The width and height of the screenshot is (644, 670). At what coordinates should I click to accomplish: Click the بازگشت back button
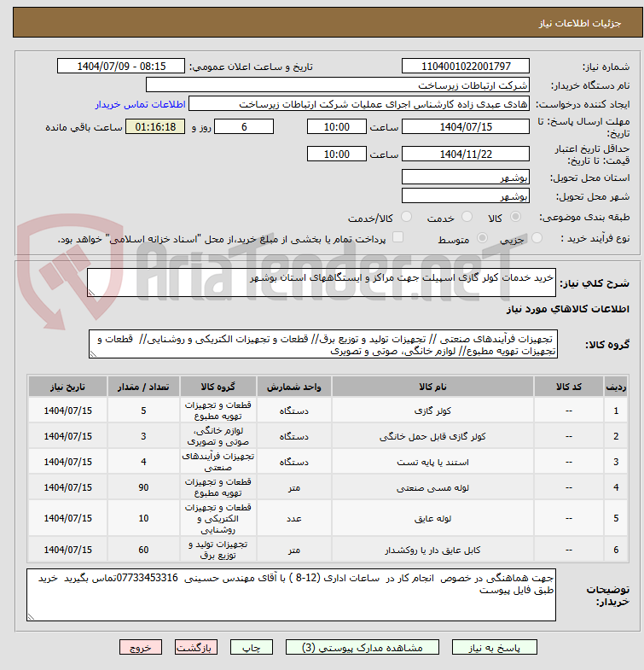[195, 647]
